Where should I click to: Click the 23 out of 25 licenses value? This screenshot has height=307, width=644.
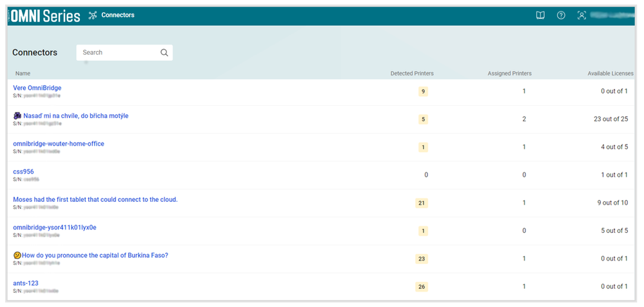[x=610, y=119]
